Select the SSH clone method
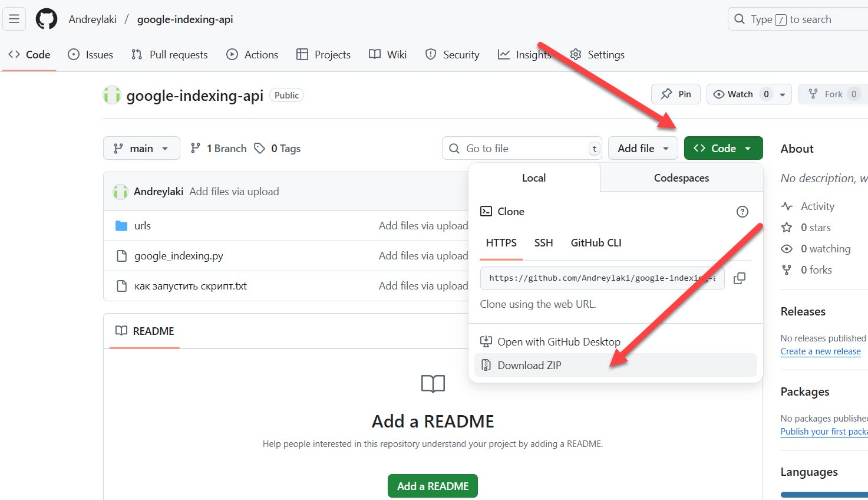 point(543,243)
